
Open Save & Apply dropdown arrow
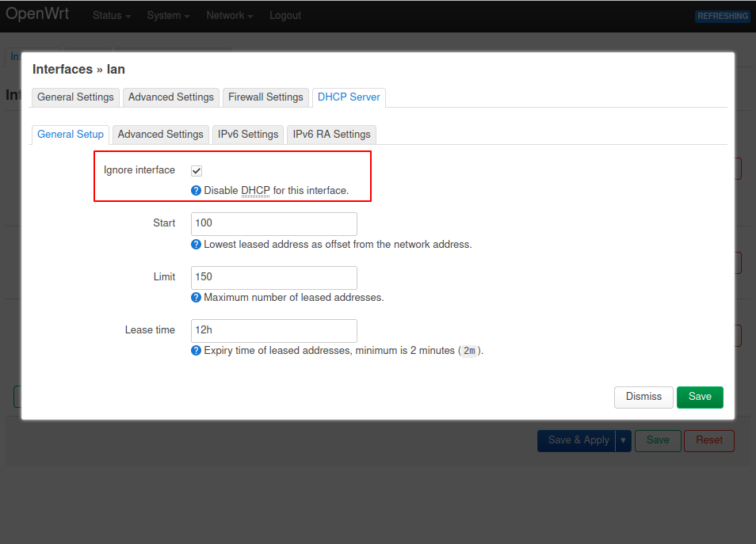tap(624, 441)
